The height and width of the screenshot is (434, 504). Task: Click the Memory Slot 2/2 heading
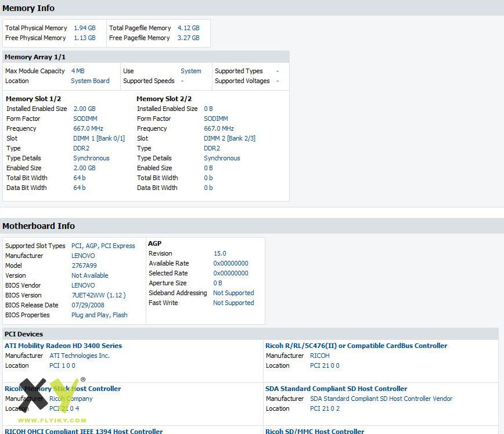[164, 99]
